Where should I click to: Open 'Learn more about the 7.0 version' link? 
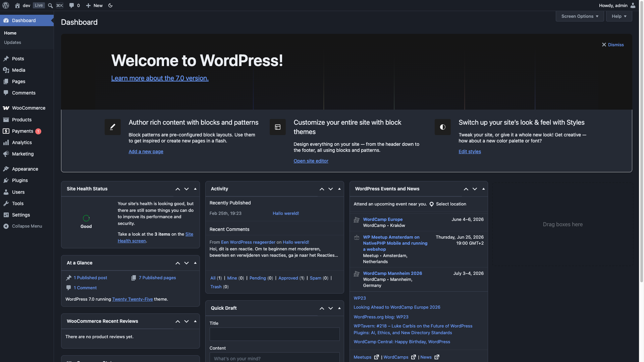click(160, 78)
